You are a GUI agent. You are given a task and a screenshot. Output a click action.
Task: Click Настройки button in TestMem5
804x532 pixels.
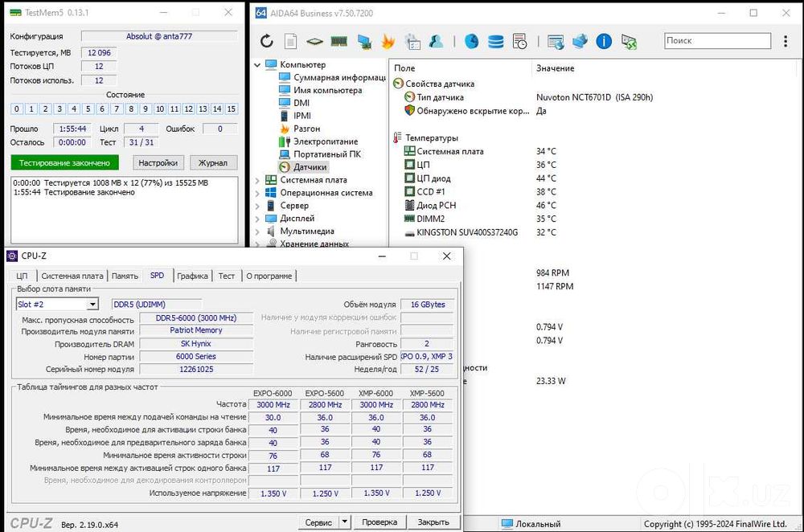tap(158, 163)
